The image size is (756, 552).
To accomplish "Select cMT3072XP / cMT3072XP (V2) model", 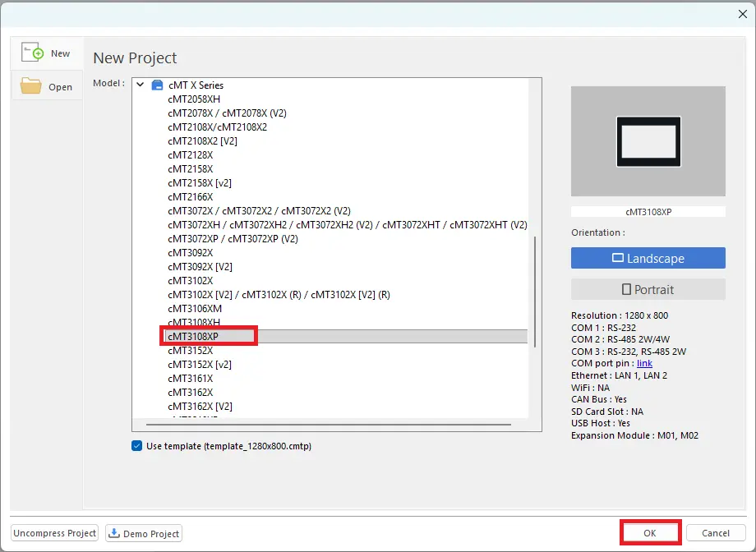I will coord(233,239).
